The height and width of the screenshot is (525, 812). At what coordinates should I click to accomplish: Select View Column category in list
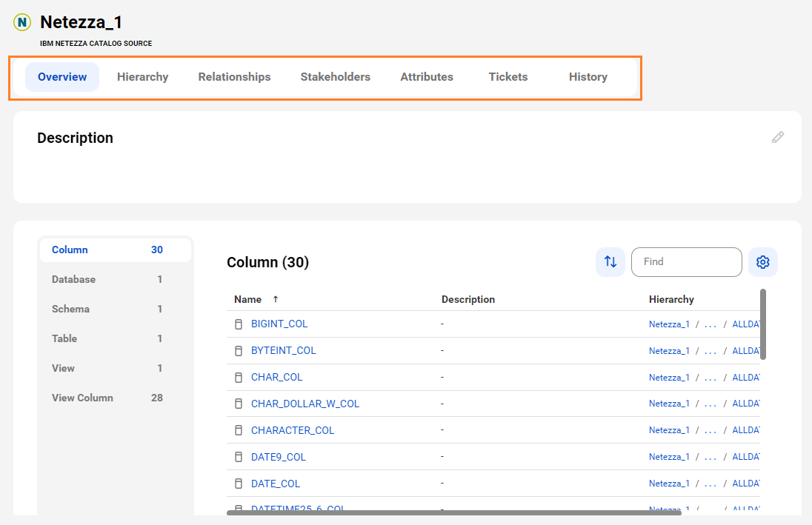[x=116, y=398]
